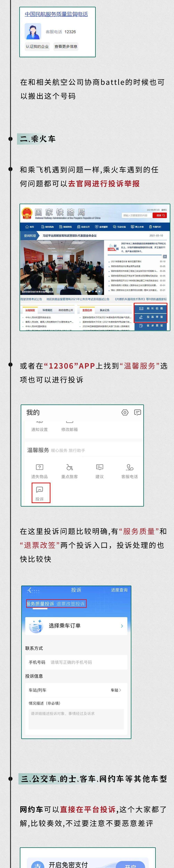The image size is (174, 868).
Task: Select the 服务质量投诉 tab
Action: [x=40, y=603]
